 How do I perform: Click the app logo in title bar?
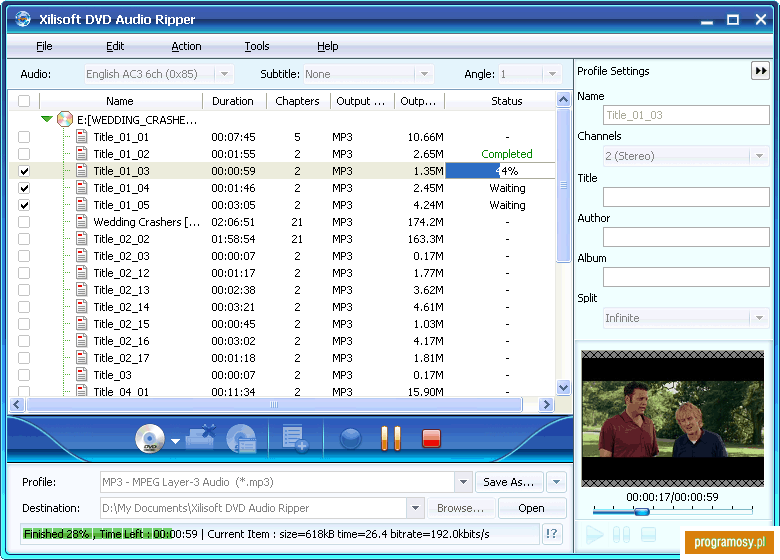tap(23, 19)
